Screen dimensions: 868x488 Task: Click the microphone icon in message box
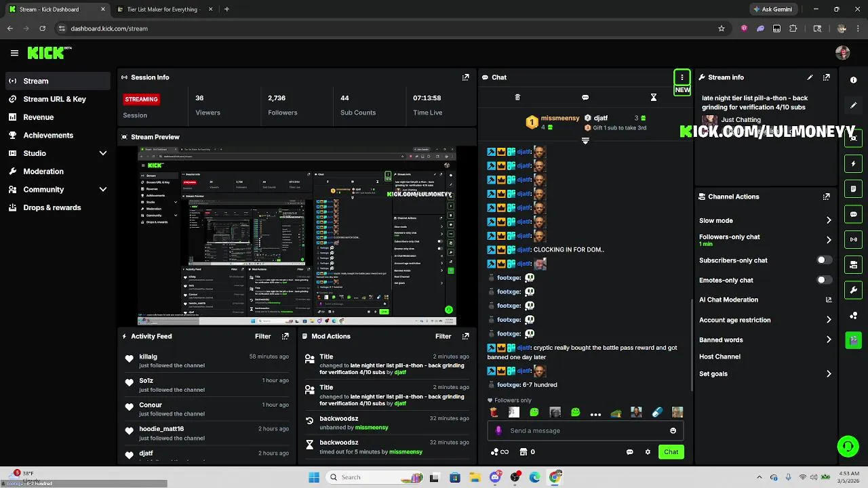[498, 430]
